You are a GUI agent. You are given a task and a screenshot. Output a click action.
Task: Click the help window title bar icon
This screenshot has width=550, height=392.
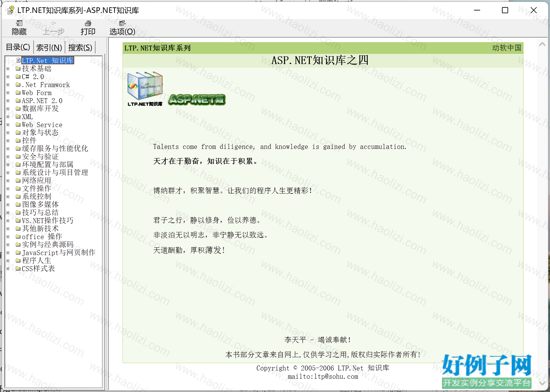tap(11, 10)
